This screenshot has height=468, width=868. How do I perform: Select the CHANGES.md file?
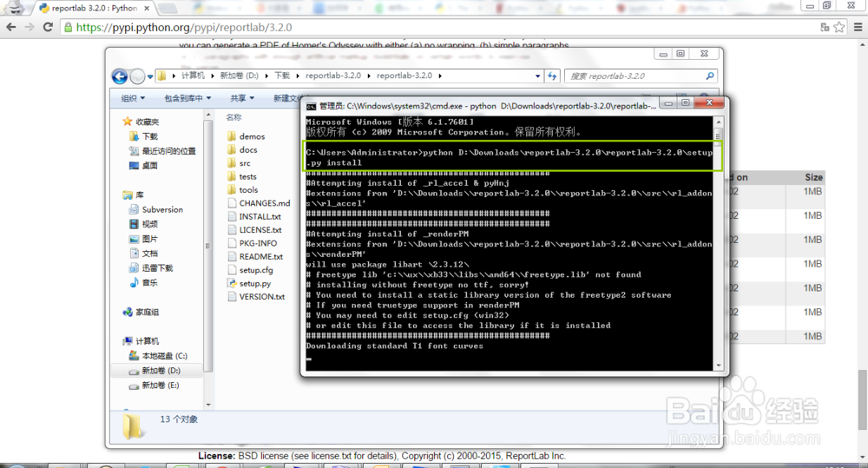259,203
